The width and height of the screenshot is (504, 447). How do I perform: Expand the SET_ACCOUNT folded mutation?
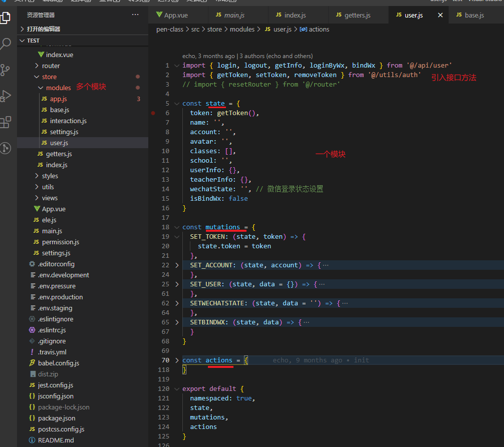(176, 265)
